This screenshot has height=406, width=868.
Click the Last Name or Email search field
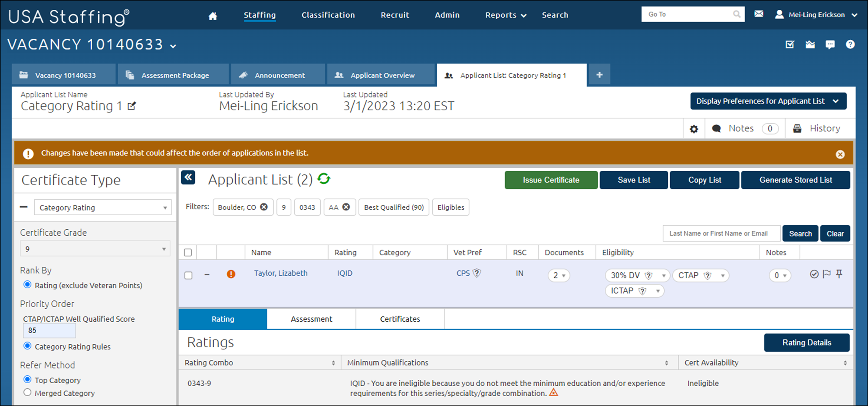721,234
